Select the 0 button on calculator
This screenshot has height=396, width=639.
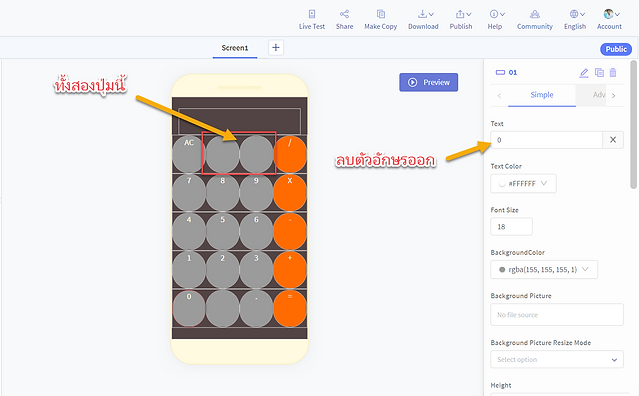pyautogui.click(x=189, y=308)
